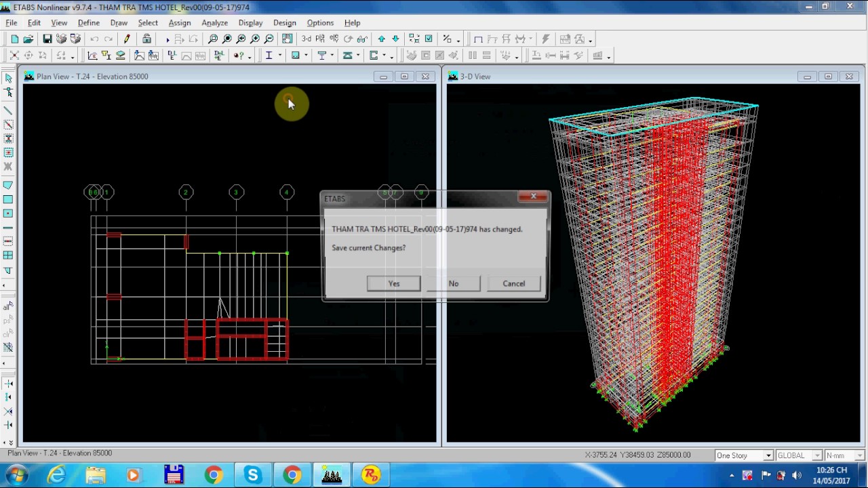This screenshot has width=868, height=488.
Task: Click Cancel in the ETABS dialog
Action: [514, 283]
